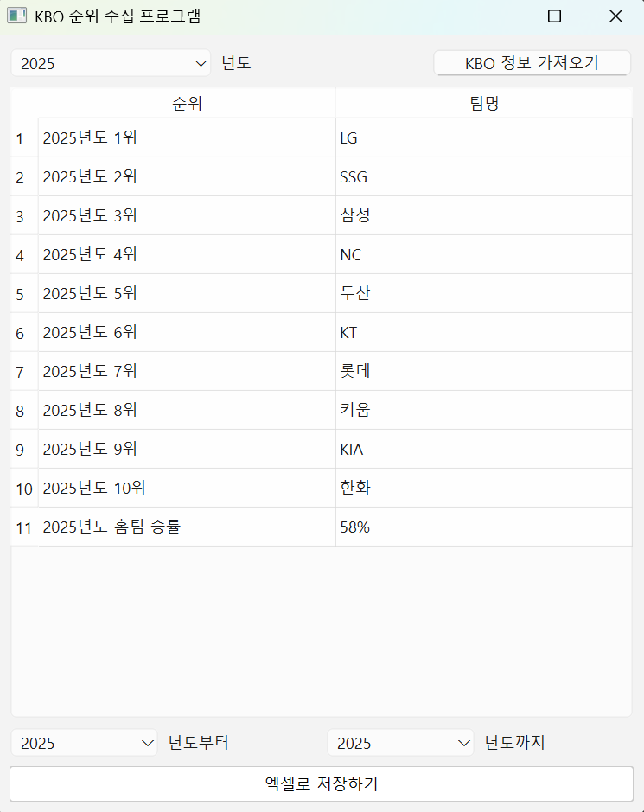Minimize the KBO program window
Viewport: 644px width, 812px height.
click(494, 16)
